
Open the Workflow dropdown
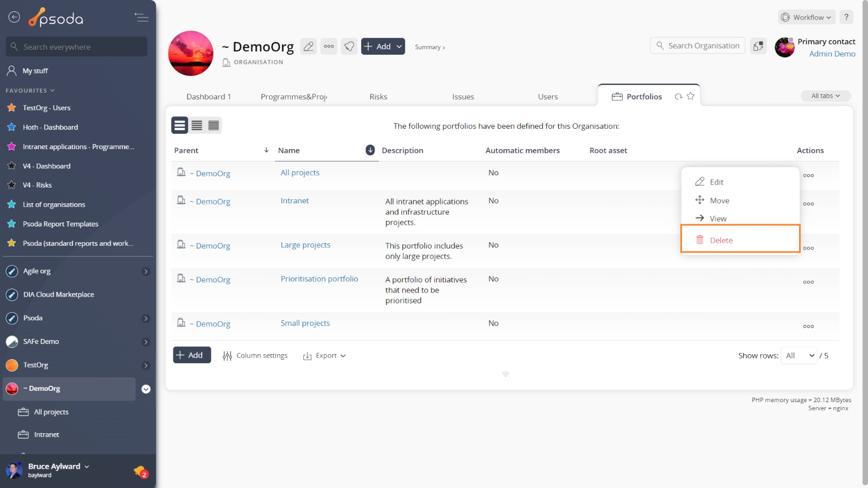point(806,18)
